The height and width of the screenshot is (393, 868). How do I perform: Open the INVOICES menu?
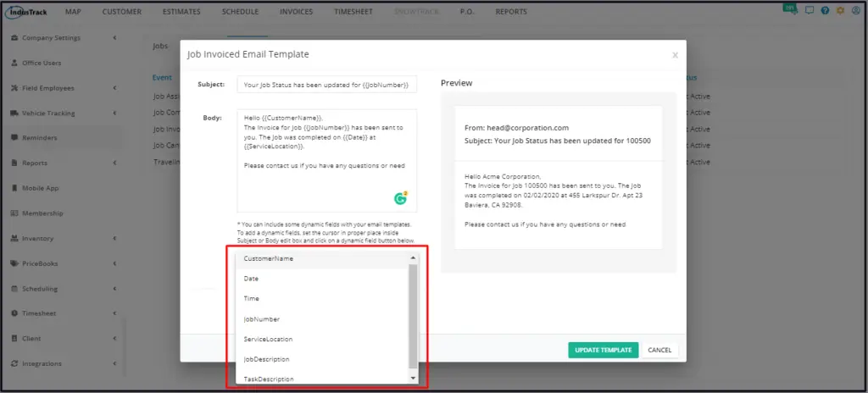coord(296,12)
